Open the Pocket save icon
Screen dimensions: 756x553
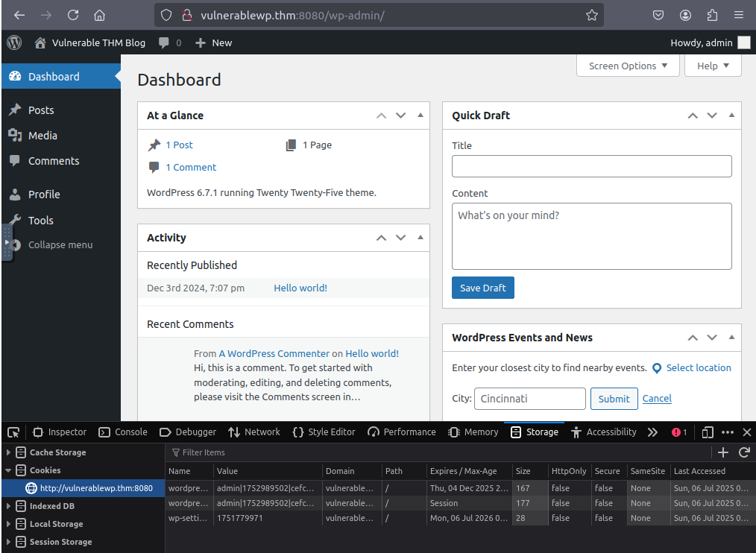(x=658, y=16)
